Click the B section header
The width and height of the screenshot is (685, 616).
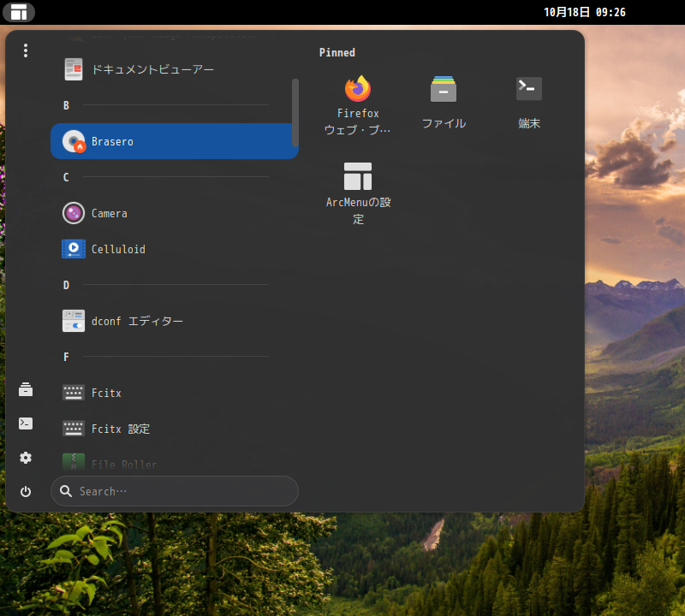(67, 105)
